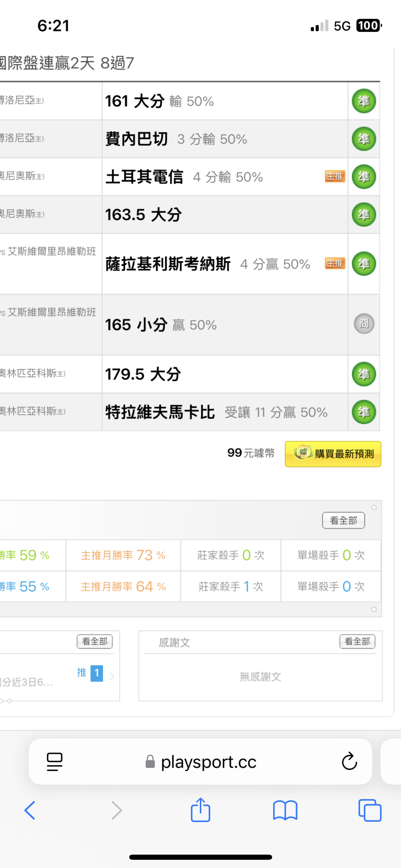
Task: Select 費內巴切 prediction entry
Action: (137, 139)
